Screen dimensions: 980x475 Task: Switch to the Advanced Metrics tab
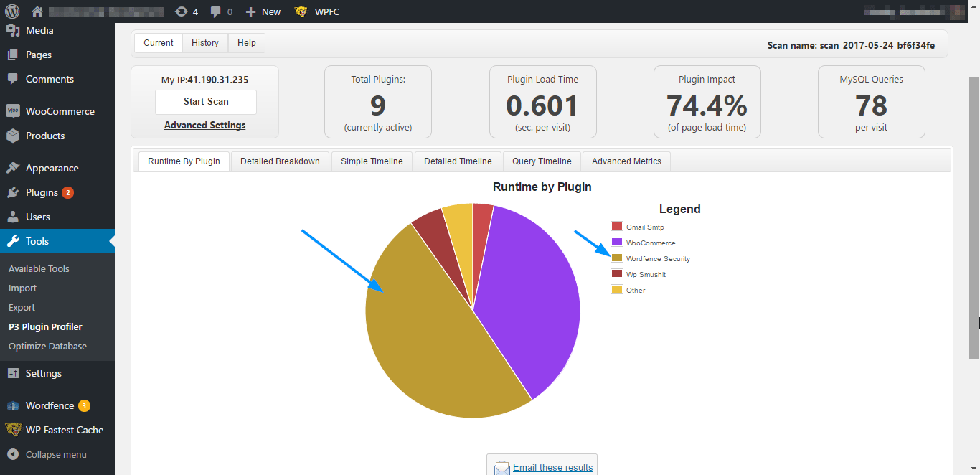point(626,161)
